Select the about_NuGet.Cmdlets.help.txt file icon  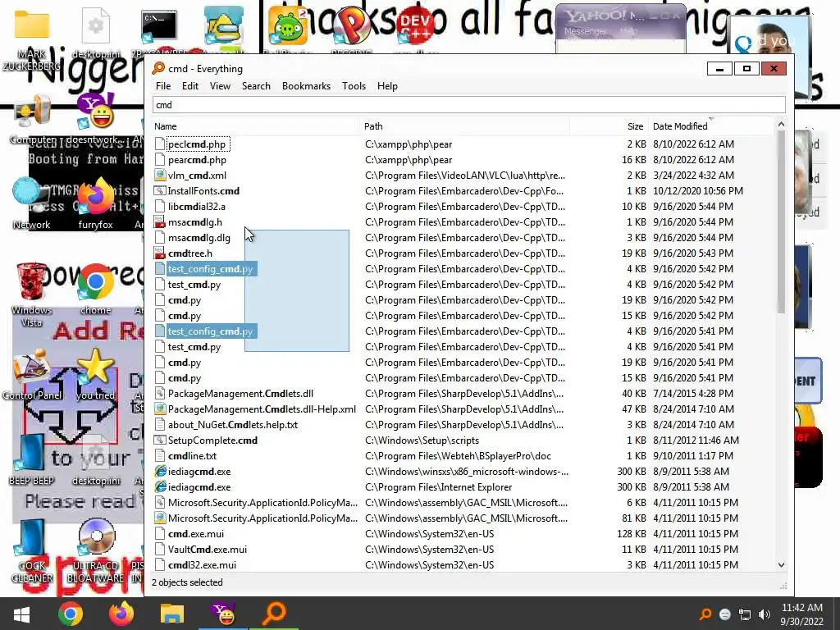pyautogui.click(x=160, y=424)
